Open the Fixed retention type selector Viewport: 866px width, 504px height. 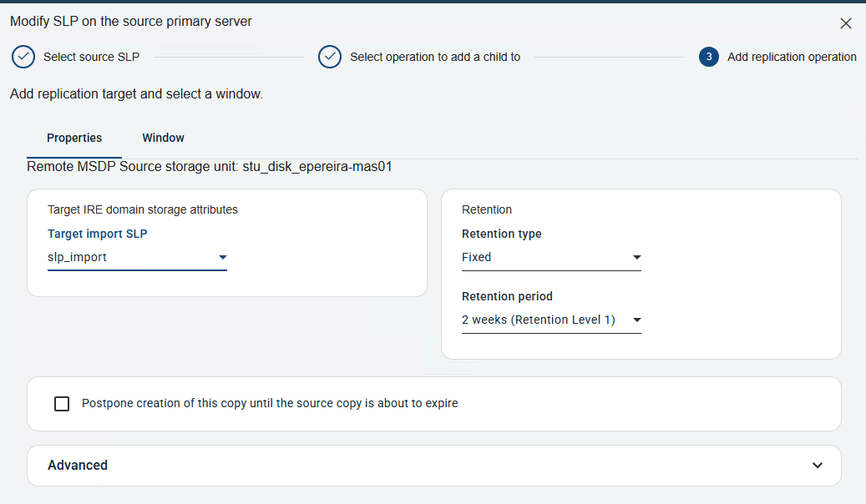[543, 258]
